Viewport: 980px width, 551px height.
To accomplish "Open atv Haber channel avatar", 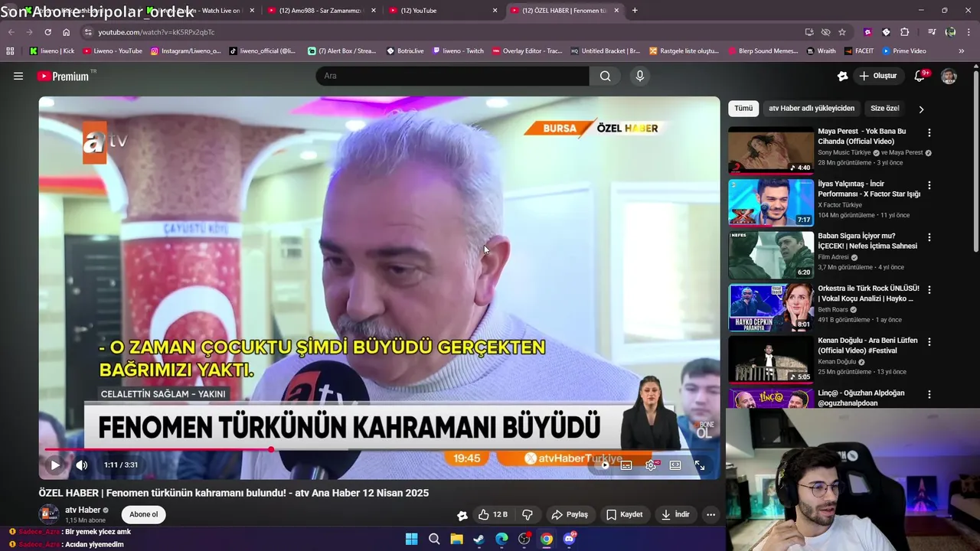I will click(x=49, y=514).
